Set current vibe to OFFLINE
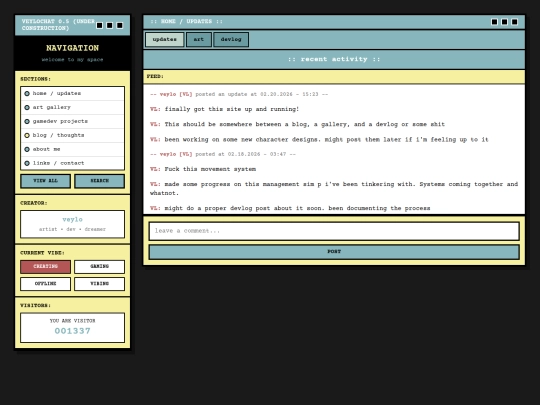 tap(45, 284)
